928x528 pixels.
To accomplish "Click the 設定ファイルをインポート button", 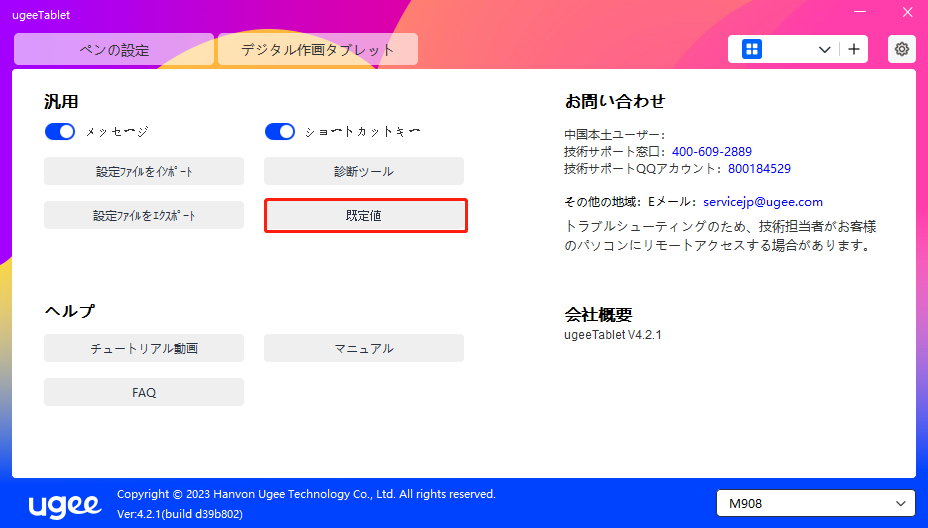I will [144, 172].
